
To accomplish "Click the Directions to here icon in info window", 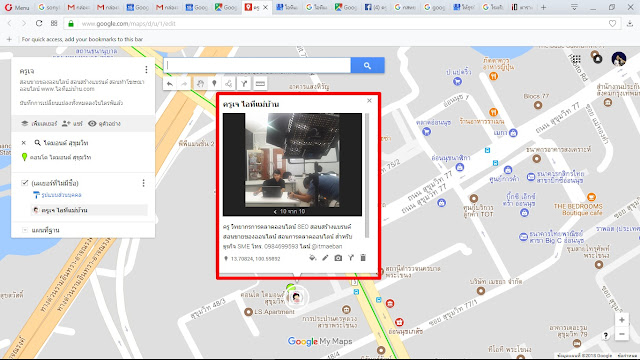I will tap(351, 258).
